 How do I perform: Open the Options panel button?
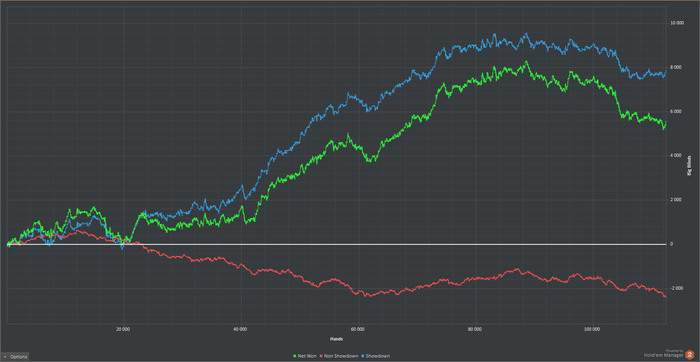16,357
